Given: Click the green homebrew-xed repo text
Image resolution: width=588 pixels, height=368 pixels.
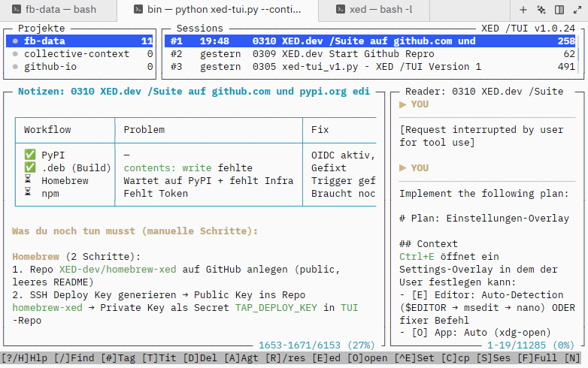Looking at the screenshot, I should [47, 307].
